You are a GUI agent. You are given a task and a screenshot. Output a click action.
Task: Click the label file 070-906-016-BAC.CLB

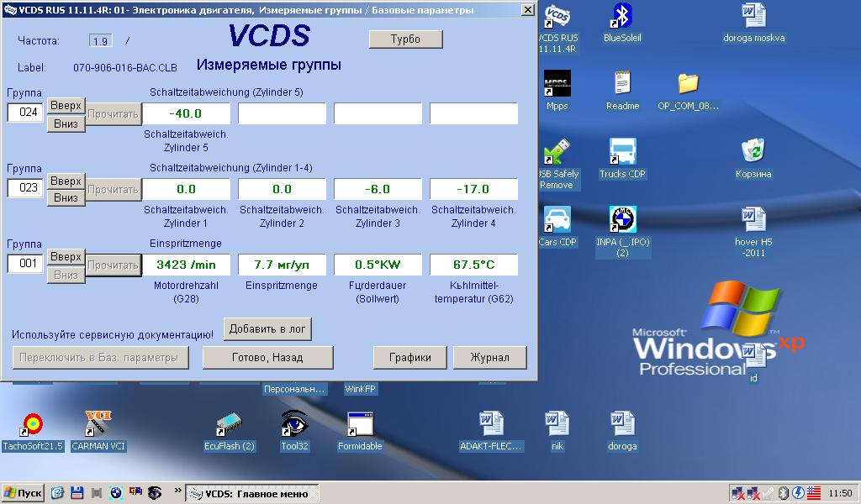point(125,68)
